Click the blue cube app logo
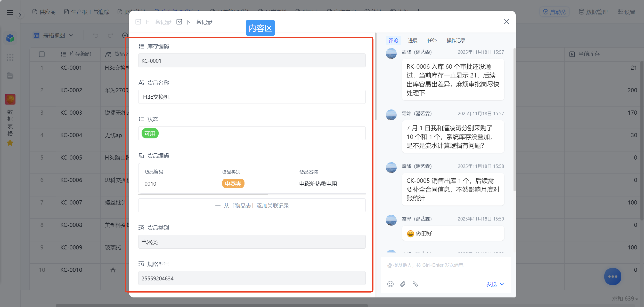The width and height of the screenshot is (644, 307). [x=10, y=38]
